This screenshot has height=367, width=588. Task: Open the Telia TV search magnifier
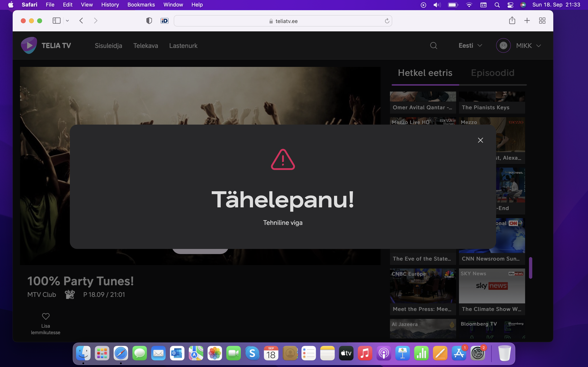433,46
